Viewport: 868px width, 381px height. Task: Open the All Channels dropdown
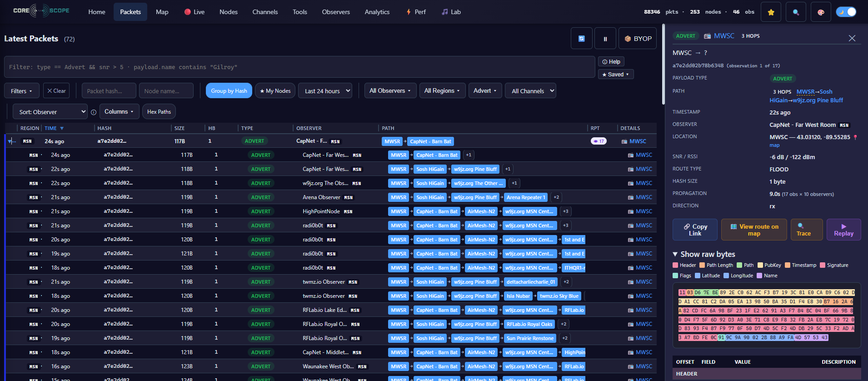[531, 91]
